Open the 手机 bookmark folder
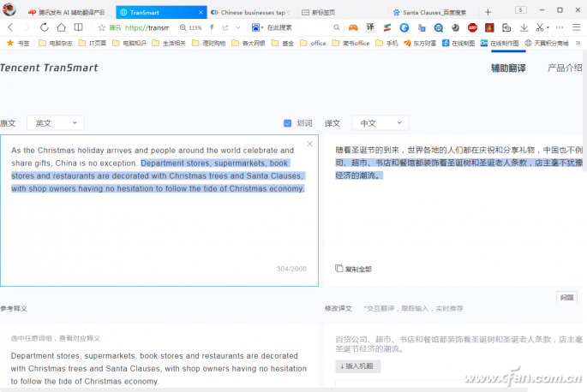 [386, 43]
